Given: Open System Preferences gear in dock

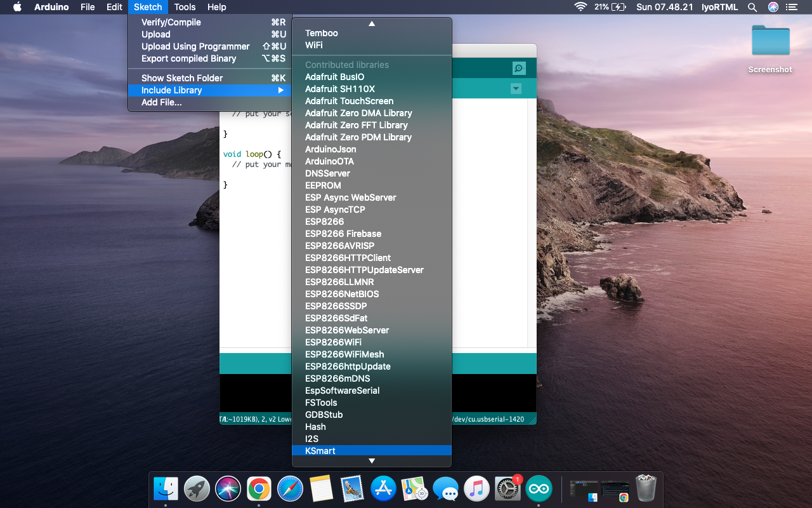Looking at the screenshot, I should (x=507, y=489).
